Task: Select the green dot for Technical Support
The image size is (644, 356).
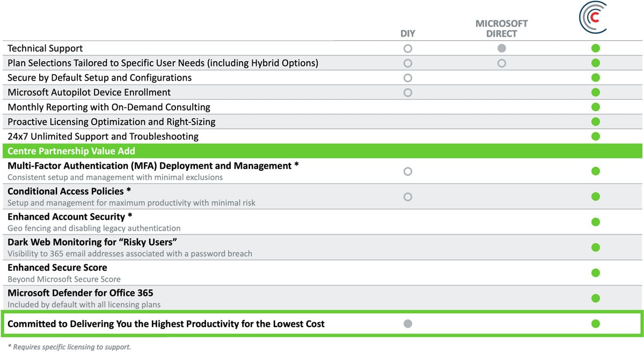Action: pyautogui.click(x=596, y=48)
